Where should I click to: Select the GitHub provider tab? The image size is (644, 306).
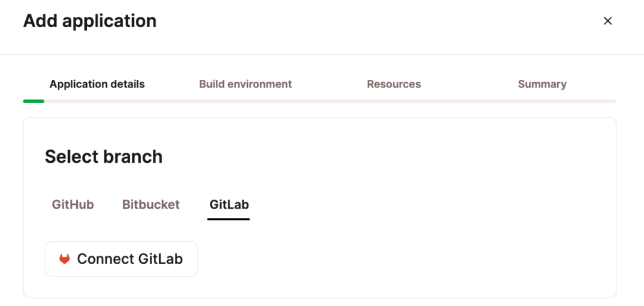tap(73, 205)
